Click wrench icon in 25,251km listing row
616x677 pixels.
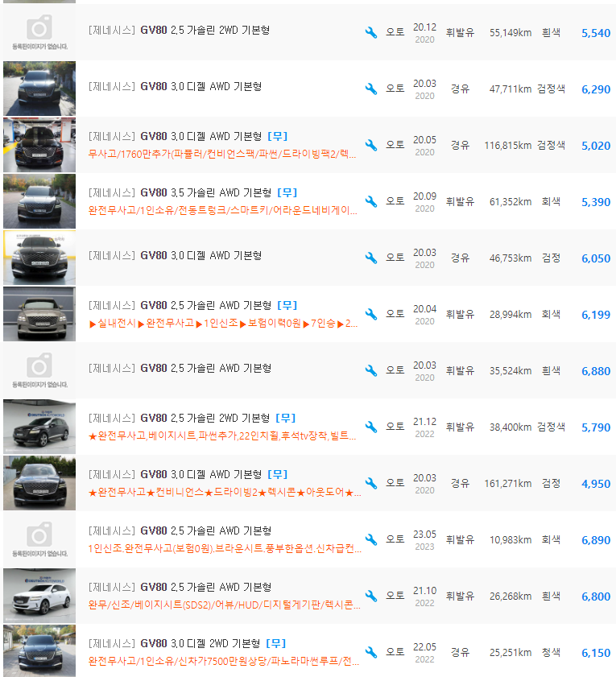tap(371, 652)
